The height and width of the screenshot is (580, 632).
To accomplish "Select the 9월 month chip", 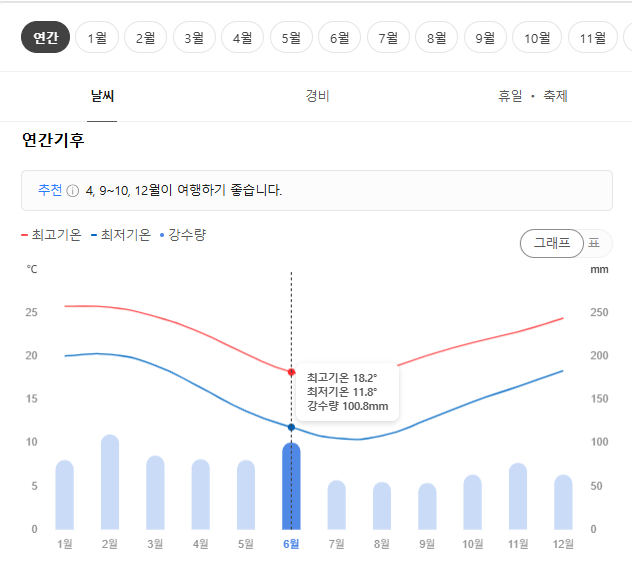I will coord(485,37).
